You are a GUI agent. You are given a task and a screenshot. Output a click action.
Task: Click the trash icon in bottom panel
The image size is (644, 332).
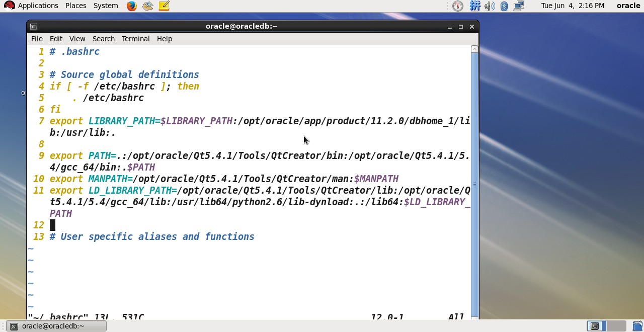637,326
